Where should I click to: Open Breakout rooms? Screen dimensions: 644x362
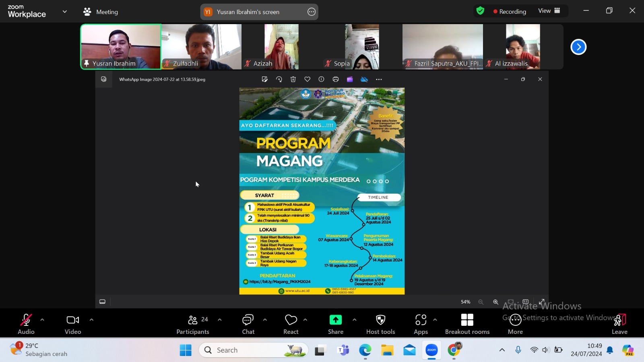coord(467,324)
